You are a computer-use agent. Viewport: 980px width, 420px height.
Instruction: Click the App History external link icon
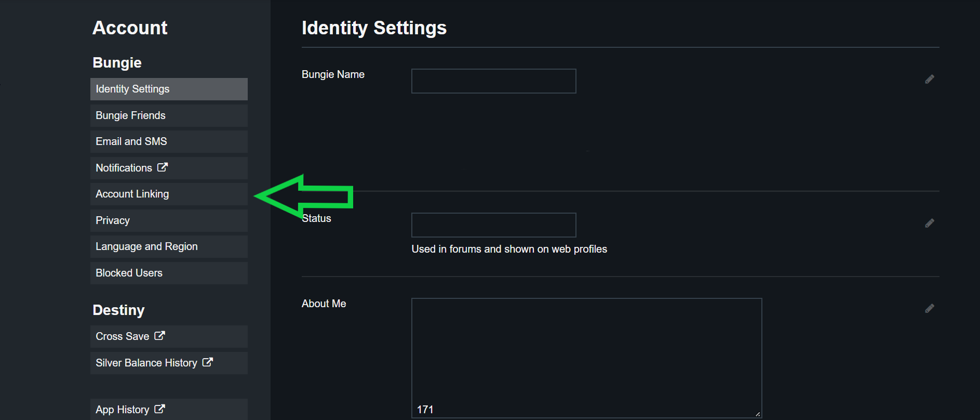pos(159,409)
